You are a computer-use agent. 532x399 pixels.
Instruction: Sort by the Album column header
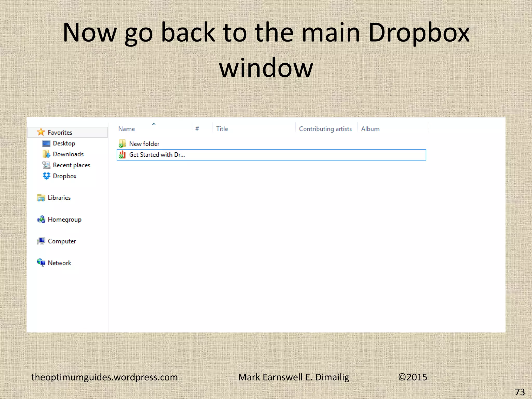[370, 129]
